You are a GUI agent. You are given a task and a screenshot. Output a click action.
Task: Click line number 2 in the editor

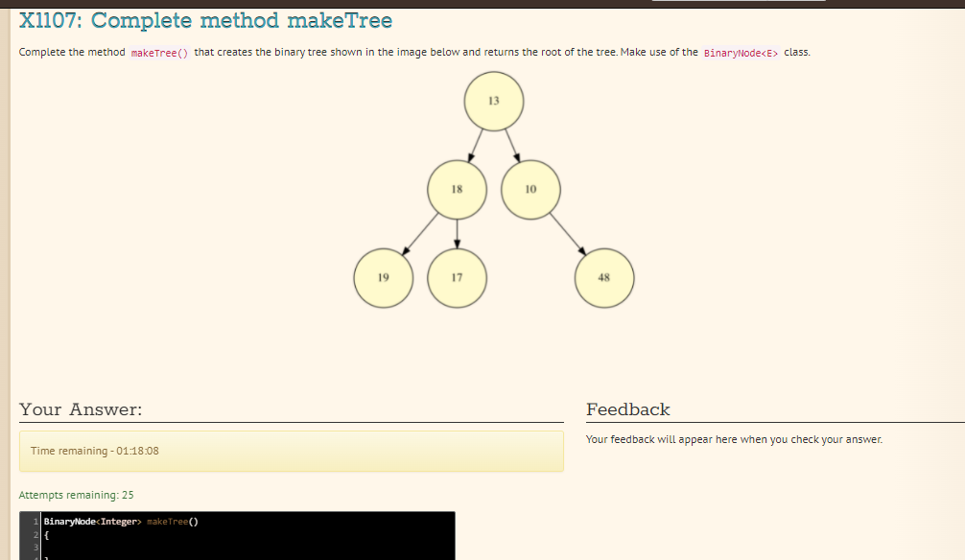pos(35,533)
